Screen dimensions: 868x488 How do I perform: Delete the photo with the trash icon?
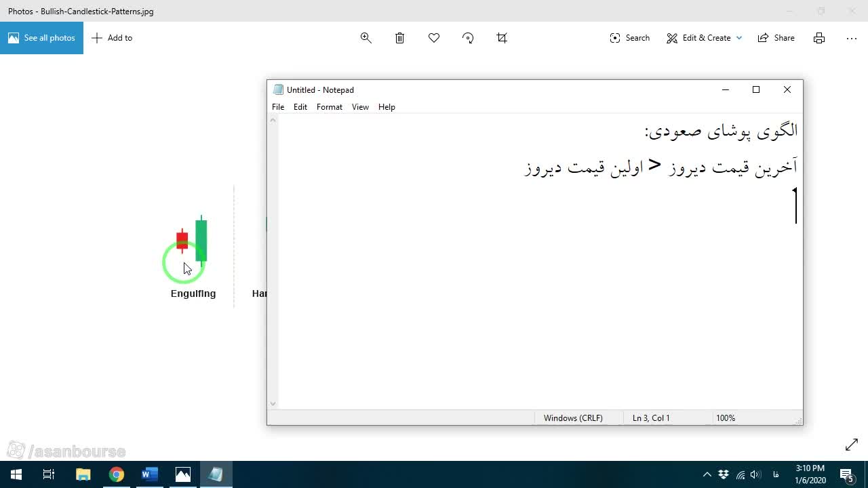[x=400, y=38]
